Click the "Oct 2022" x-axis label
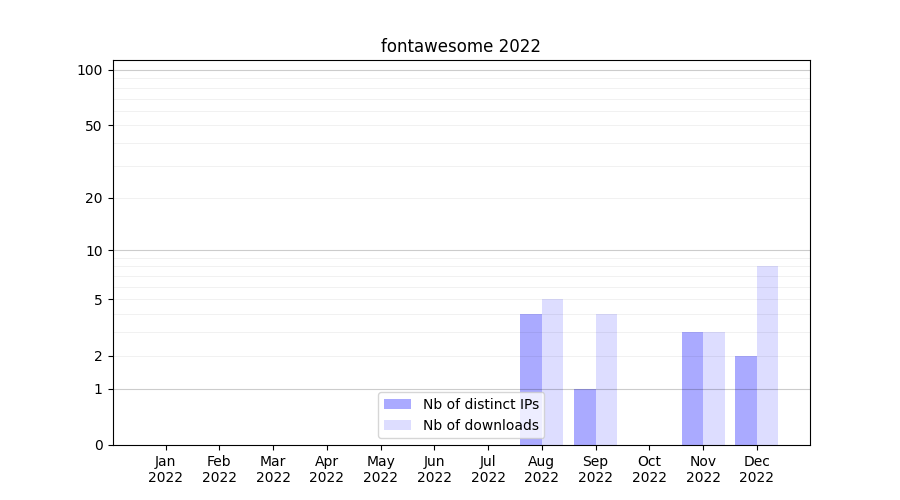The height and width of the screenshot is (500, 900). point(649,469)
